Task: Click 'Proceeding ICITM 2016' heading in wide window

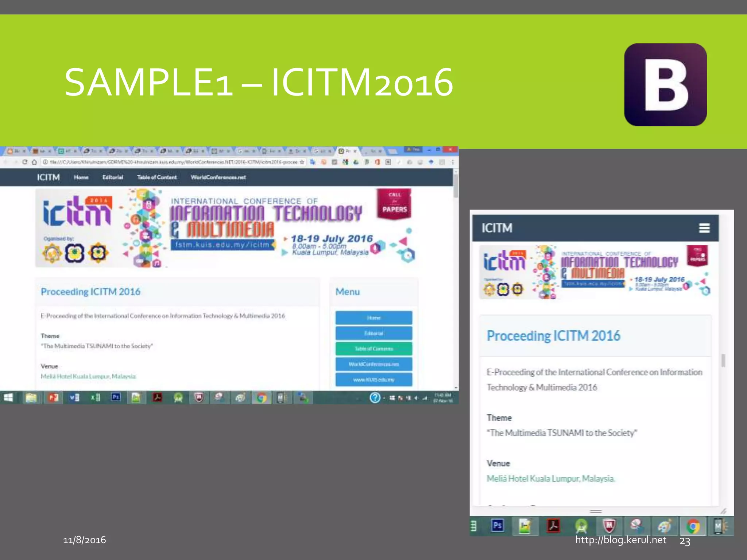Action: pos(90,292)
